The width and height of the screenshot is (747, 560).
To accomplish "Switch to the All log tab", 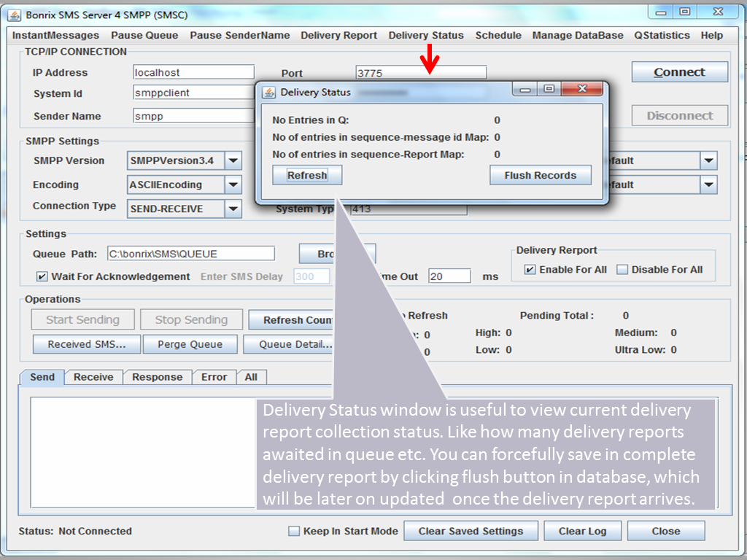I will click(251, 377).
